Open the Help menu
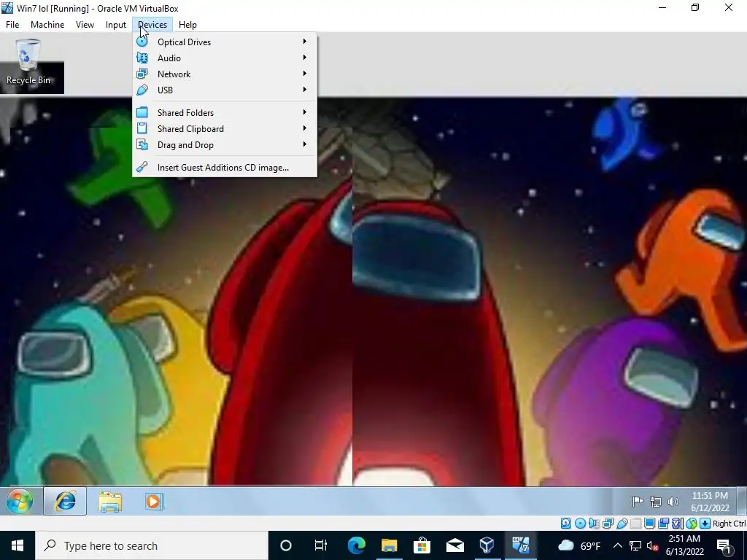The height and width of the screenshot is (560, 747). (187, 25)
